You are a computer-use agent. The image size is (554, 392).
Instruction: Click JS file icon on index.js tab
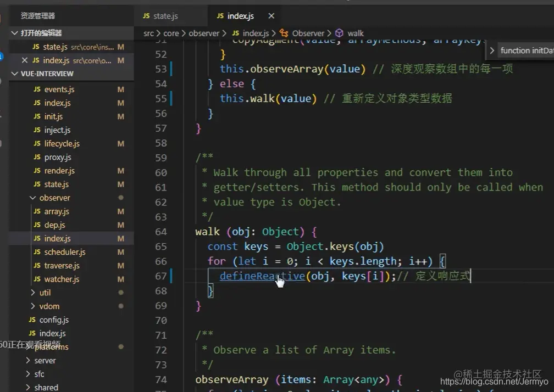click(x=220, y=16)
